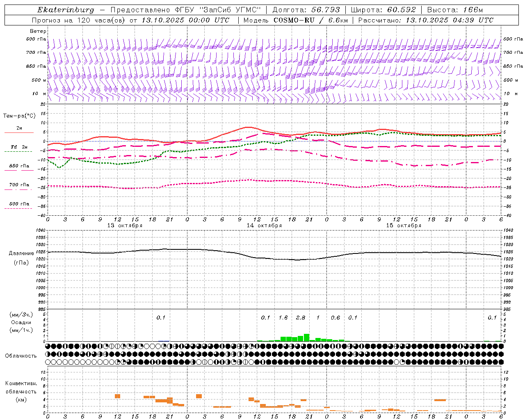Click the COSMO-RU model name
The image size is (525, 420).
coord(294,20)
